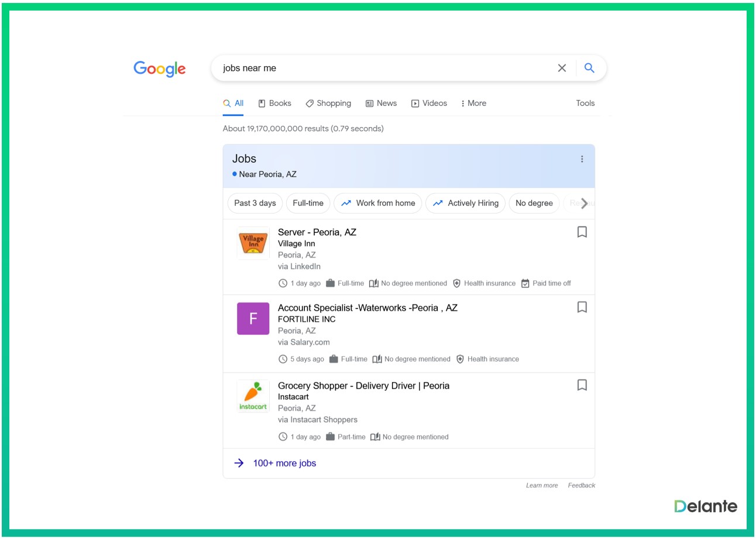Click the 'Learn more' link
This screenshot has height=539, width=756.
(542, 485)
